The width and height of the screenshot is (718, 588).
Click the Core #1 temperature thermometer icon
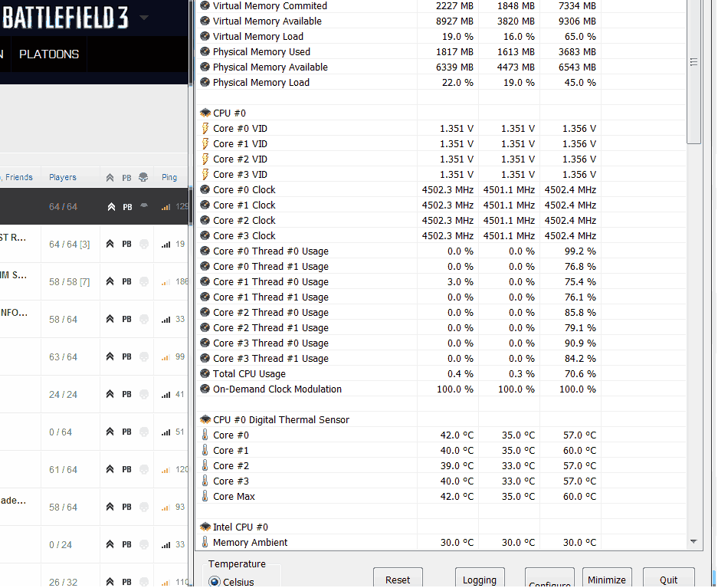205,451
